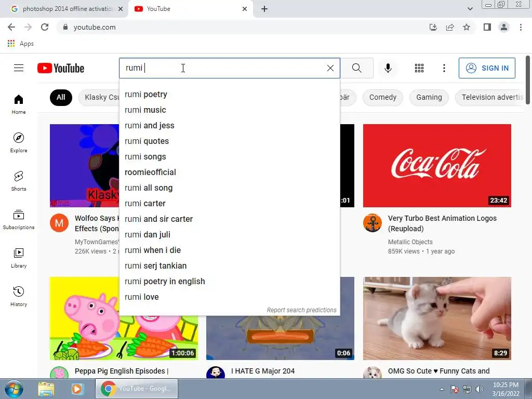Open the Windows Start button
The width and height of the screenshot is (532, 399).
pos(14,389)
